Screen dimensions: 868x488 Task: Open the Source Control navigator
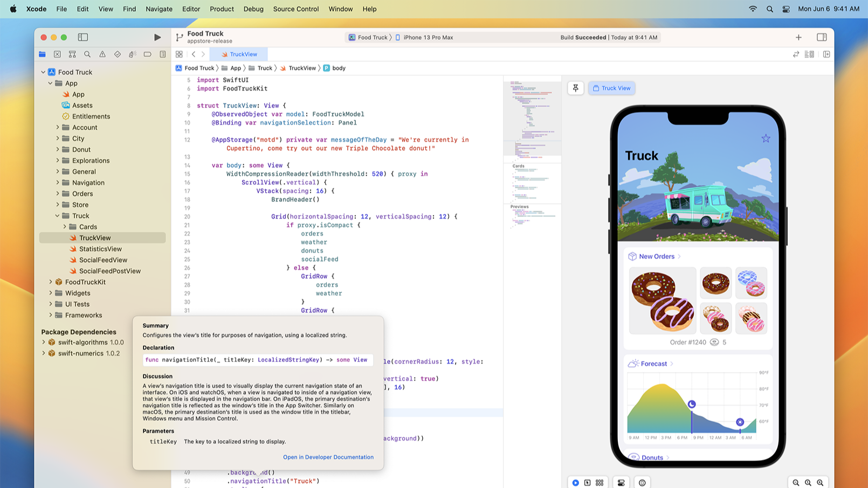[x=57, y=54]
